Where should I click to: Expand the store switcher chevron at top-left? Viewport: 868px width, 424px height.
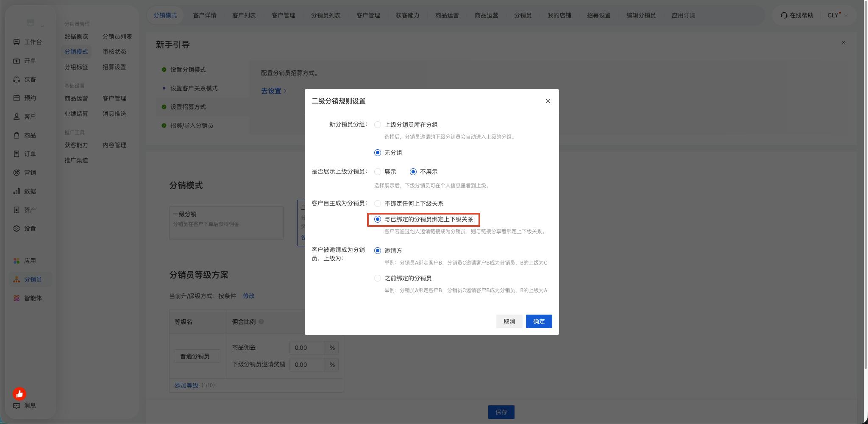pyautogui.click(x=42, y=26)
